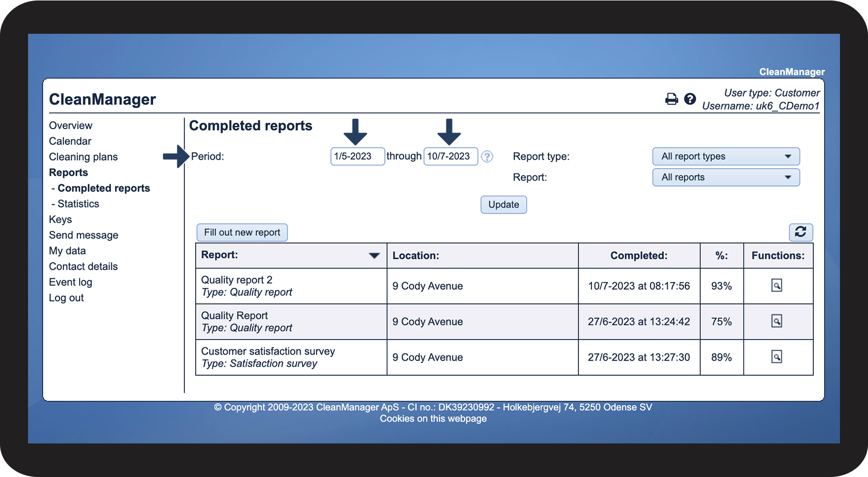Click the Username: uk6_CDemo1 text

coord(761,106)
